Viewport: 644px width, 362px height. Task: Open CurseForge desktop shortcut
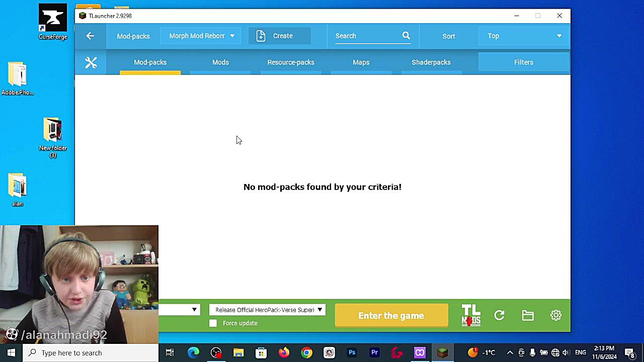53,22
